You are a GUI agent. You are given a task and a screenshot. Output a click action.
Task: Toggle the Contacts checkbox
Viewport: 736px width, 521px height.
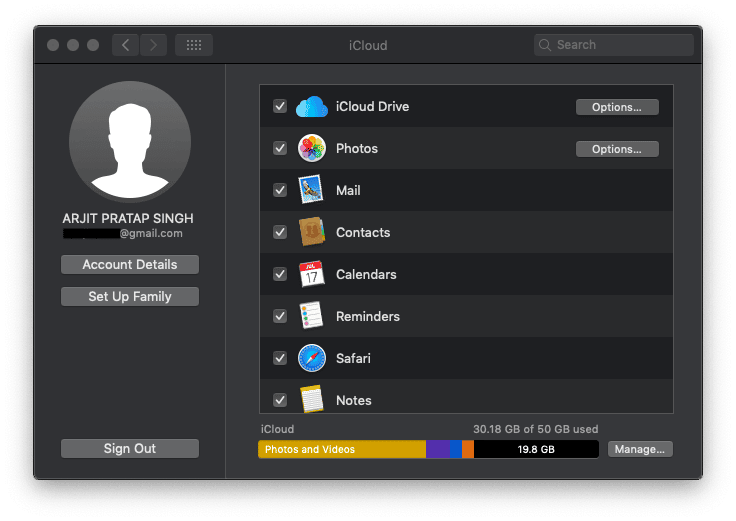point(280,232)
